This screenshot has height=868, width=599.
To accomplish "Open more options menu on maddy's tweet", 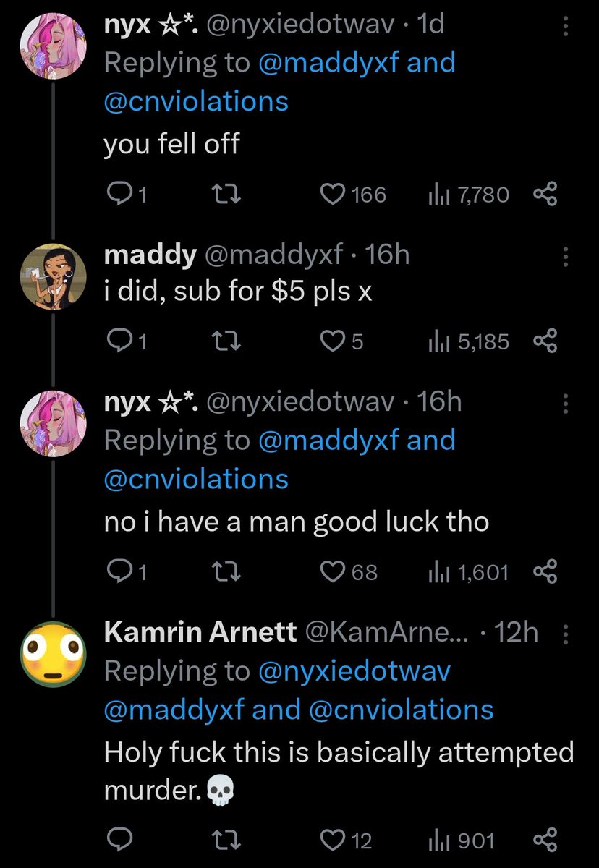I will click(566, 255).
